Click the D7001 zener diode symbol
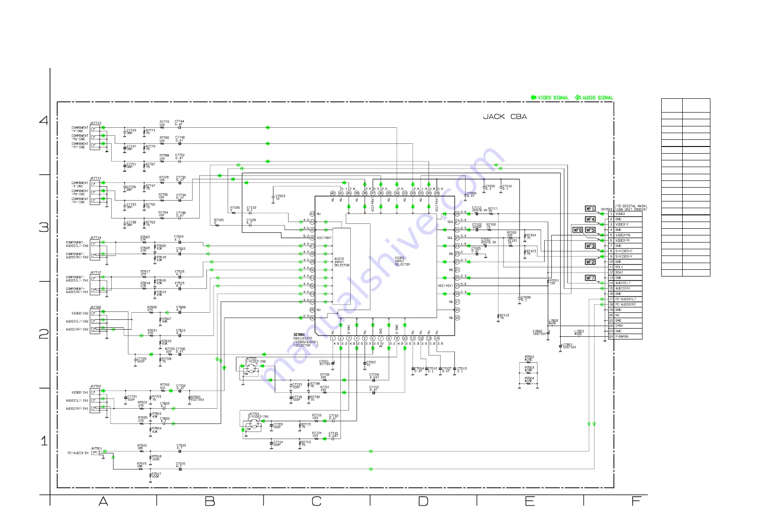This screenshot has width=760, height=532. pos(190,397)
